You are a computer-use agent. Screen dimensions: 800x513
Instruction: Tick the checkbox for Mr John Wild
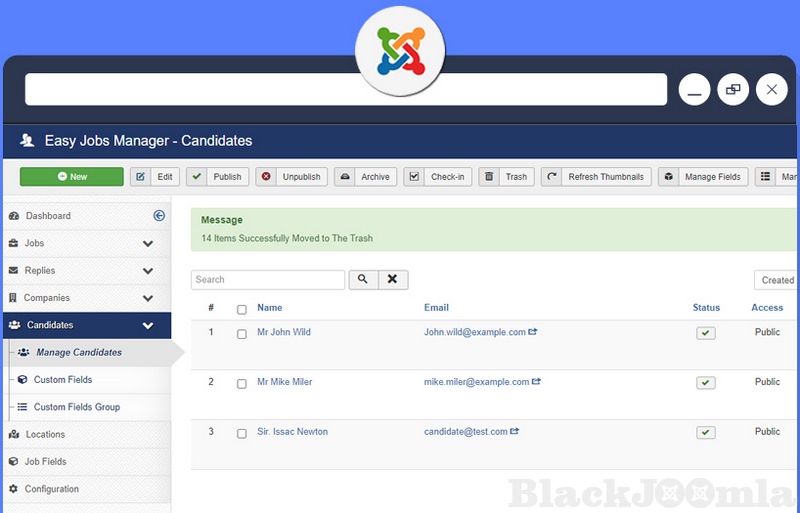[242, 334]
